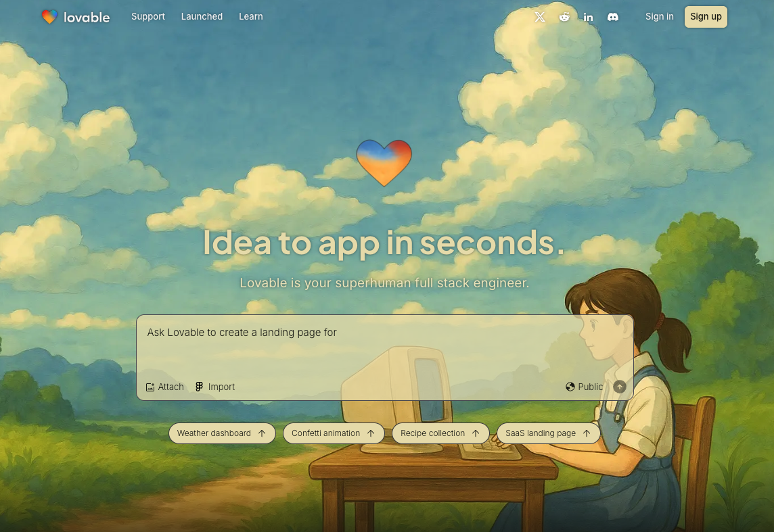Click the Lovable logo in the header
The height and width of the screenshot is (532, 774).
[76, 18]
